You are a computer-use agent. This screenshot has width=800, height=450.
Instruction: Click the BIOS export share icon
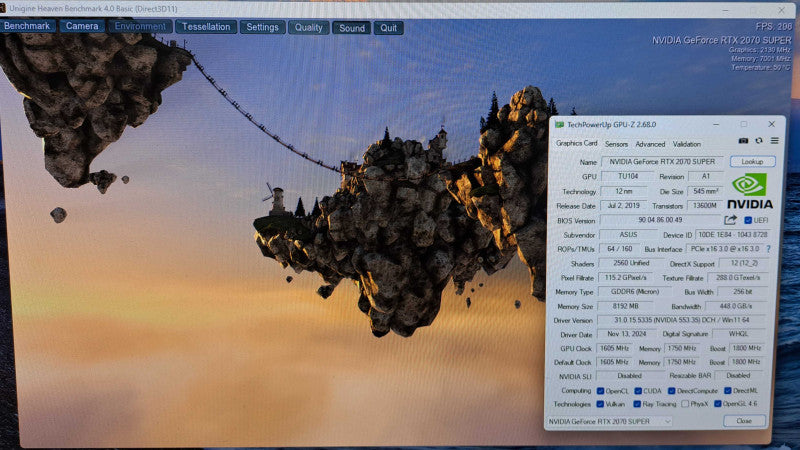[x=730, y=220]
